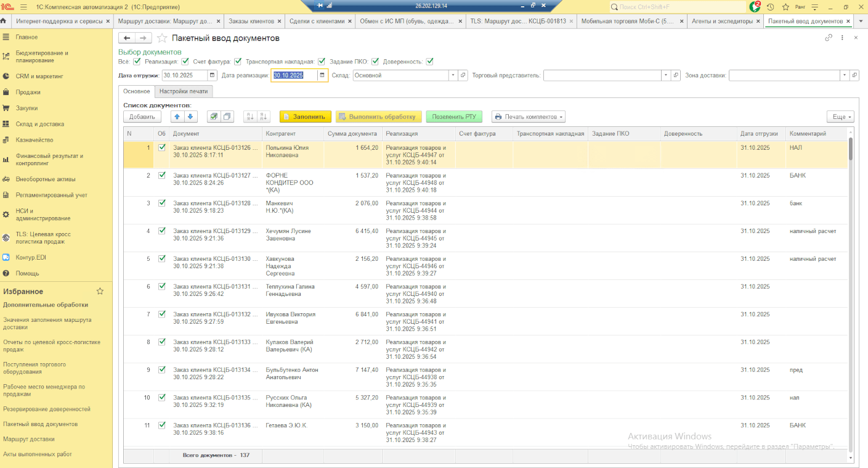Copy link to this form
Viewport: 868px width, 468px height.
(x=829, y=38)
